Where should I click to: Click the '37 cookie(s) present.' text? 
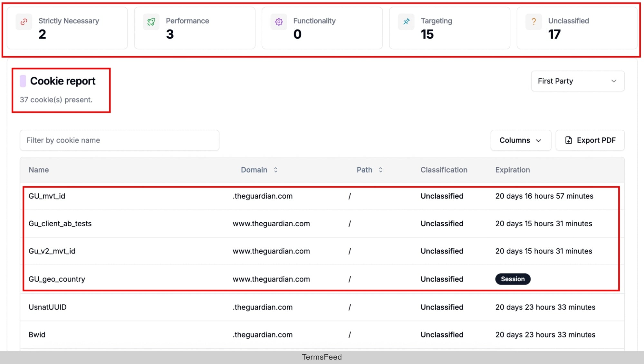tap(56, 100)
